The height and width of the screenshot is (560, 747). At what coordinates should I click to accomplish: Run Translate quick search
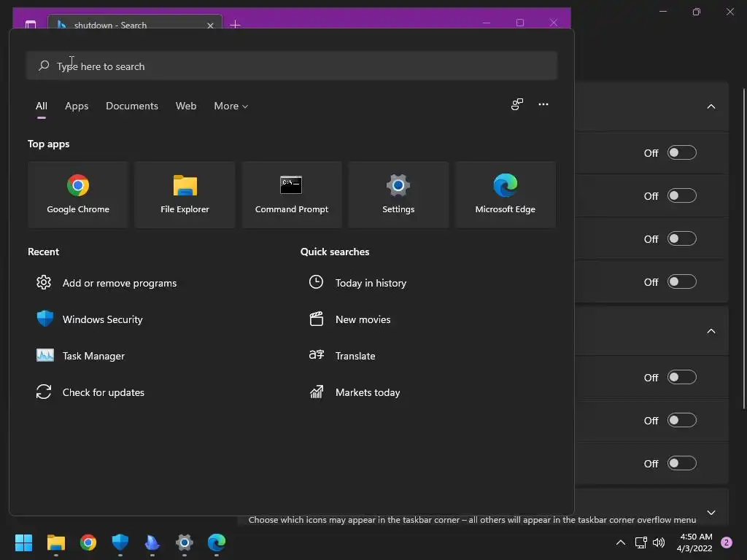click(342, 356)
